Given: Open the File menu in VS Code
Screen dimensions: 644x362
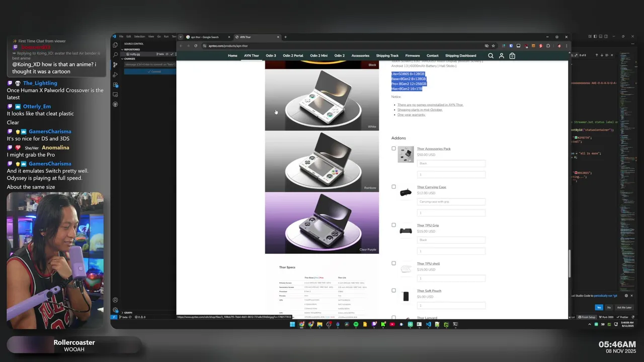Looking at the screenshot, I should click(x=121, y=37).
